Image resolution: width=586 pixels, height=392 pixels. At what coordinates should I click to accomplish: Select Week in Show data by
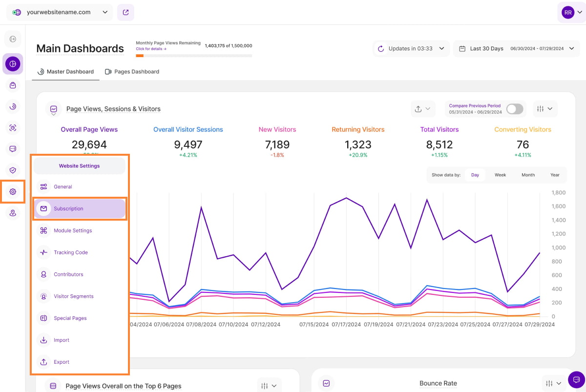click(500, 175)
